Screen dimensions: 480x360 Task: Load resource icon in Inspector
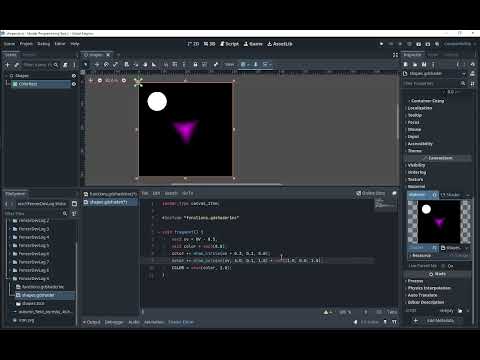pos(415,64)
